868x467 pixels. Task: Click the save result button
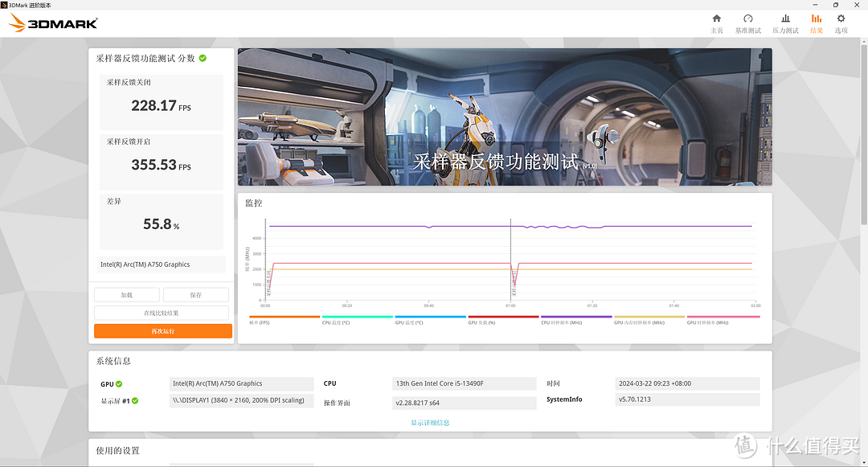click(196, 295)
